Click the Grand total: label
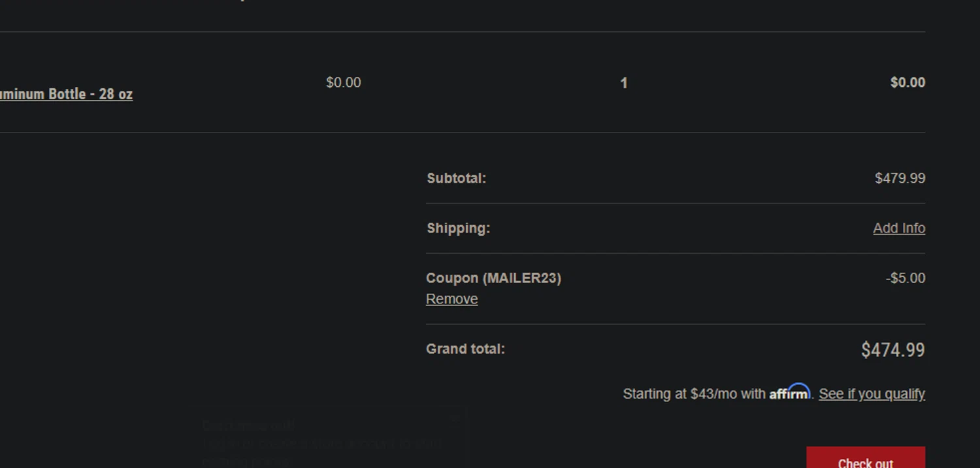980x468 pixels. 465,349
